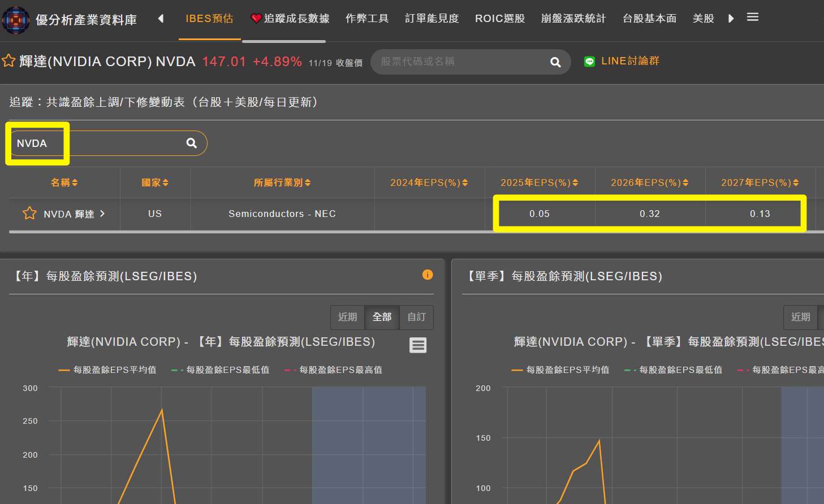Switch to 美股 tab
This screenshot has height=504, width=824.
pyautogui.click(x=704, y=19)
